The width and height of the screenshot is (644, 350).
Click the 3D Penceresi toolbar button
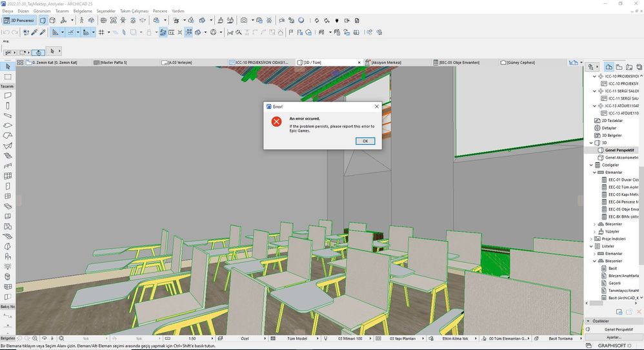click(19, 21)
